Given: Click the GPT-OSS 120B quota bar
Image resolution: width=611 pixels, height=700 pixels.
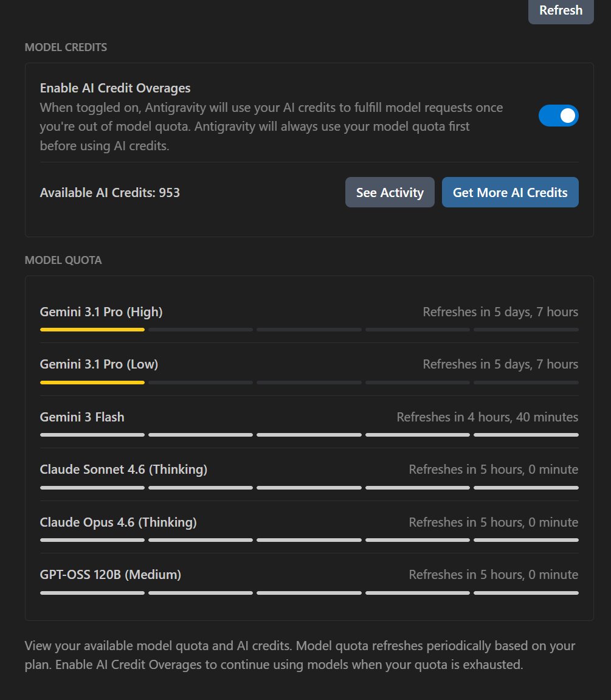Looking at the screenshot, I should pos(309,593).
